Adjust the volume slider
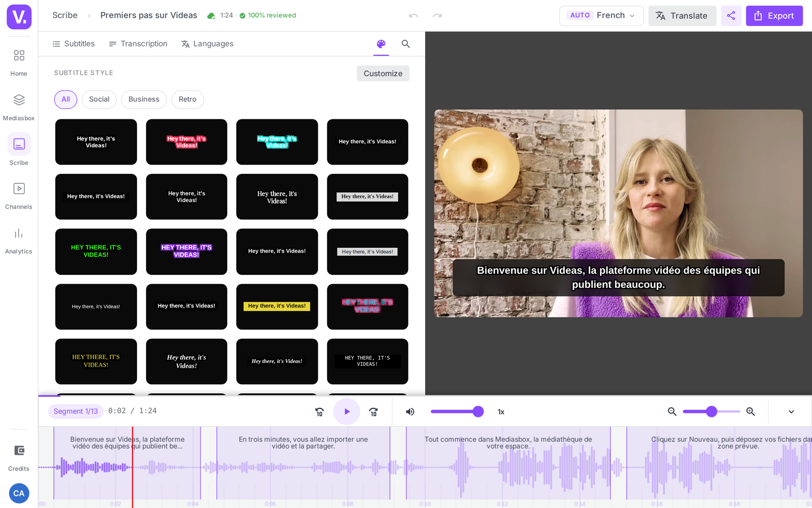This screenshot has width=812, height=508. pos(457,411)
